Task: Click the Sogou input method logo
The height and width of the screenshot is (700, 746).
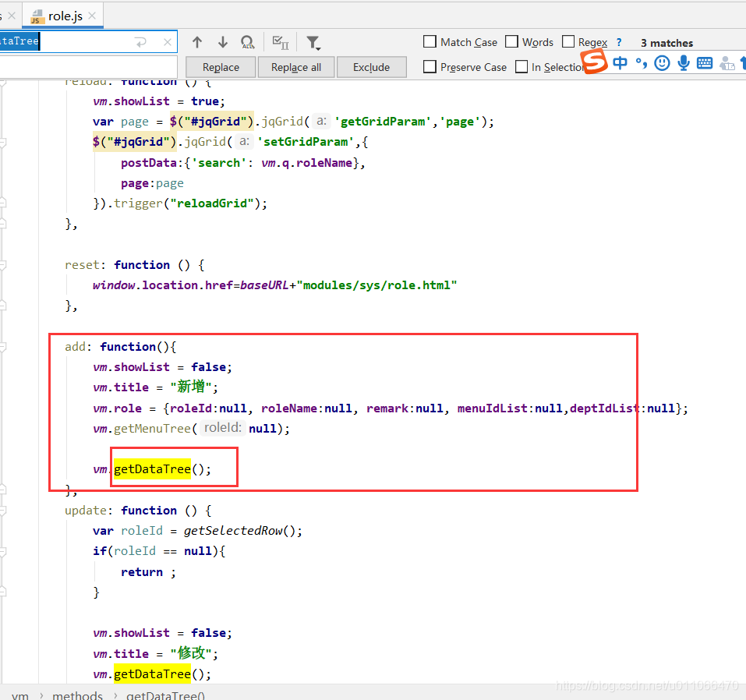Action: (594, 62)
